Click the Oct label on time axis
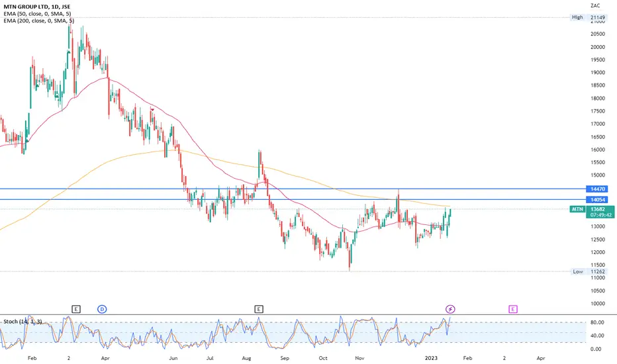617x364 pixels. pyautogui.click(x=322, y=358)
